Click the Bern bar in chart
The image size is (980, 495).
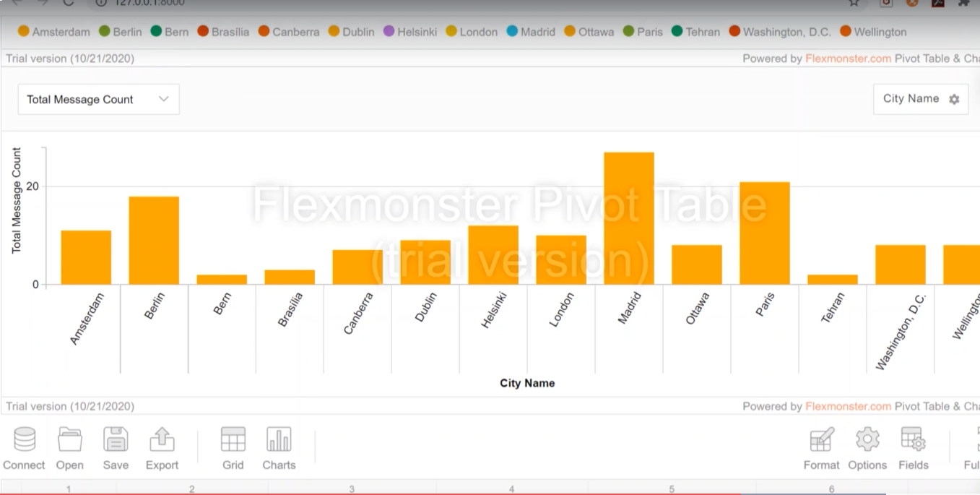(x=222, y=280)
